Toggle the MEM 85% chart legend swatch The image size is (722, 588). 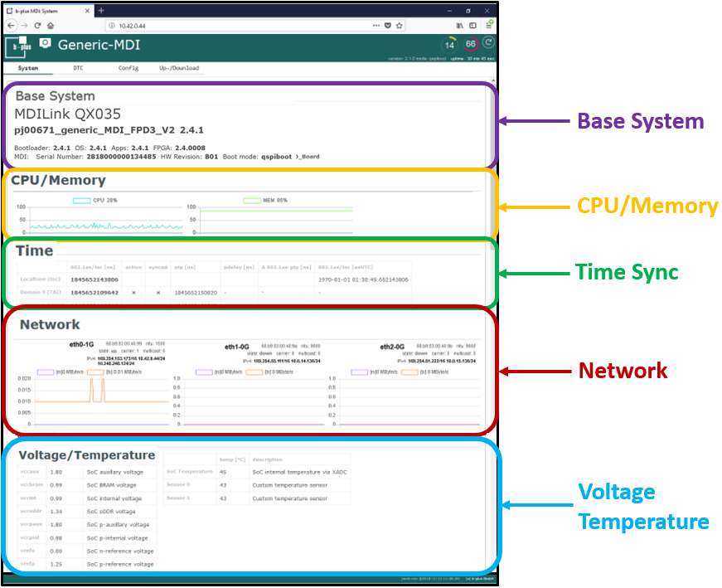251,201
